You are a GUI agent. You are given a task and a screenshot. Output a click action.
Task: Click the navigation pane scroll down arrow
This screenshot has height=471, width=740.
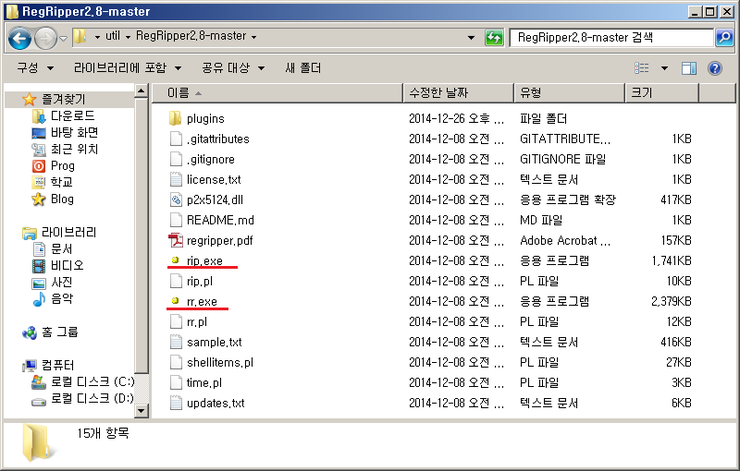click(x=141, y=411)
